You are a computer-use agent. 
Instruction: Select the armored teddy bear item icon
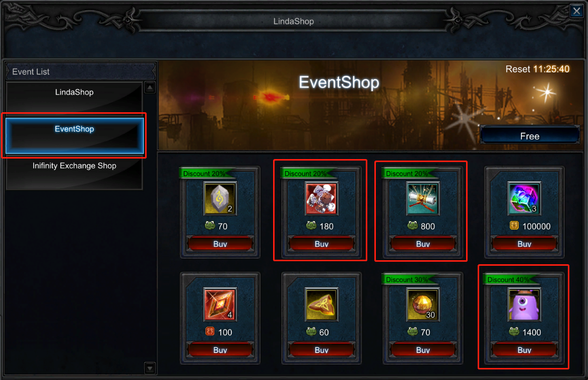tap(321, 198)
